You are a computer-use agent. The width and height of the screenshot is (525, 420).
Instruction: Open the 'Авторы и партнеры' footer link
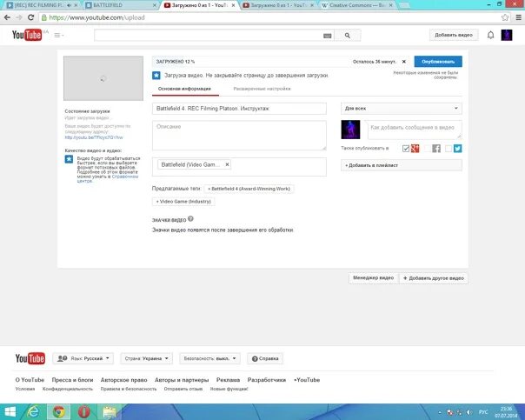tap(182, 380)
